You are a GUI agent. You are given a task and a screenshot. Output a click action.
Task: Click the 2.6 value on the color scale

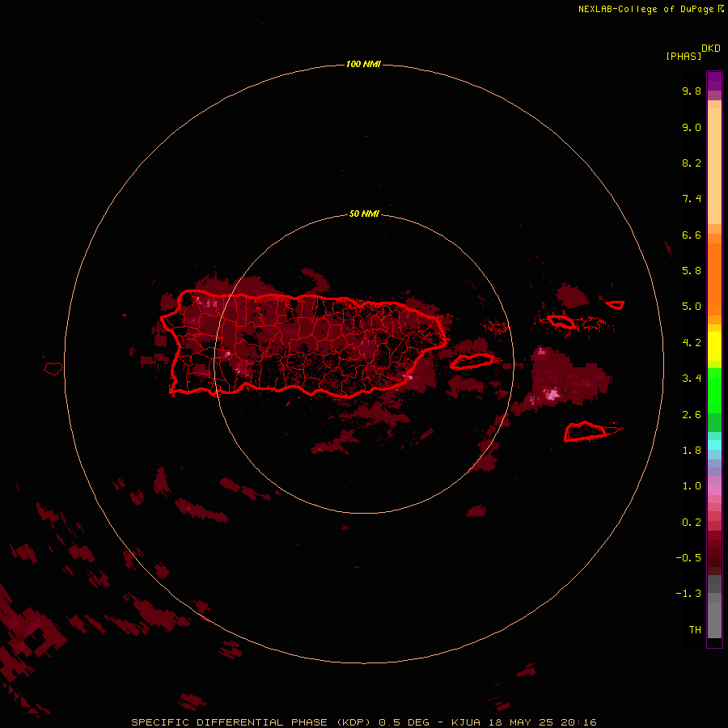[692, 415]
